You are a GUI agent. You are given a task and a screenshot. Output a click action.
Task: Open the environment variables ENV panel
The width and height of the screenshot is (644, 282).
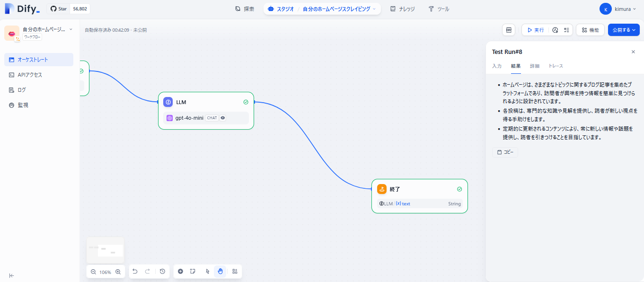coord(509,30)
